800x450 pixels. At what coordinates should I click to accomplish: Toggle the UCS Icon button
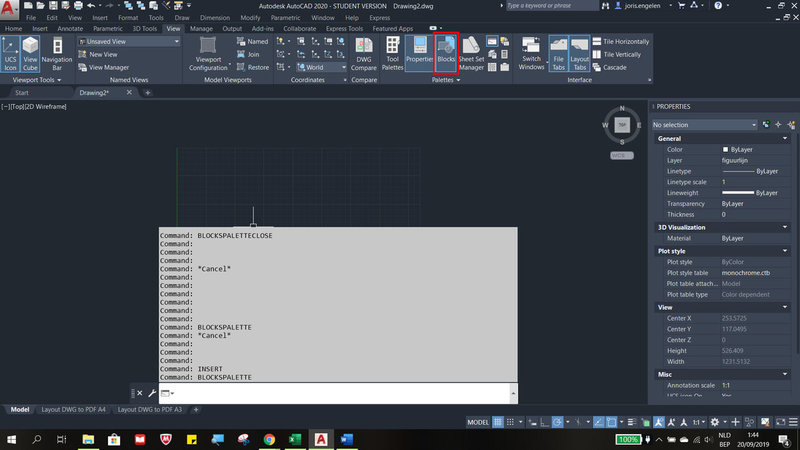click(x=10, y=52)
